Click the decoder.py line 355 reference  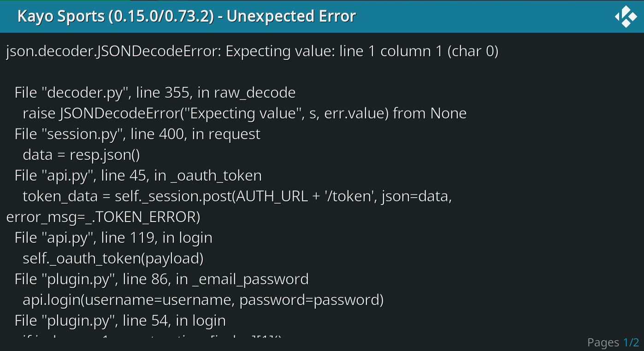(154, 92)
